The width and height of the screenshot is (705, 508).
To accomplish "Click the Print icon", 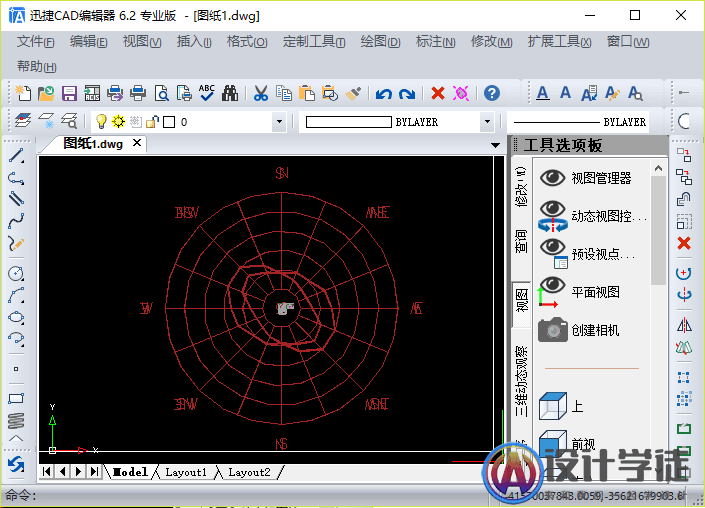I will click(138, 94).
